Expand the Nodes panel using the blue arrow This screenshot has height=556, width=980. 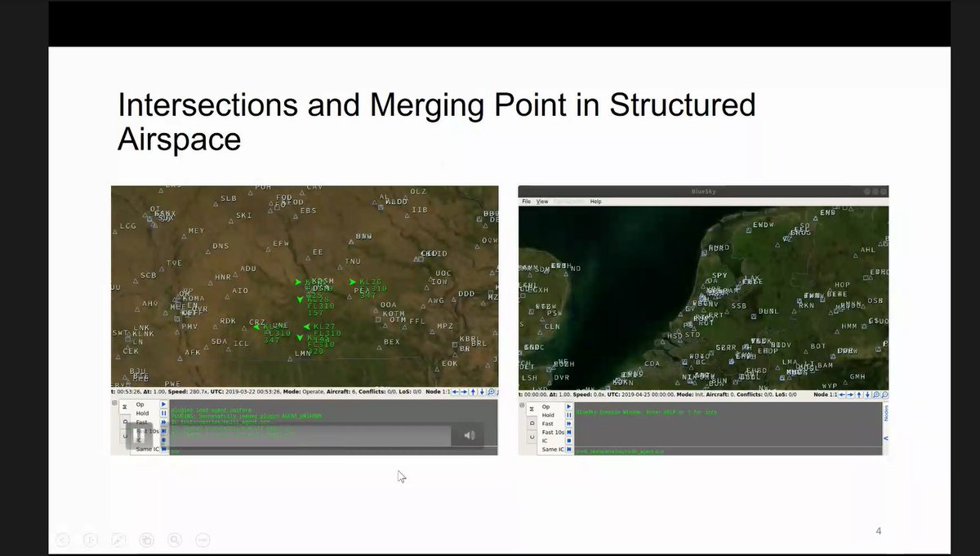pos(886,438)
